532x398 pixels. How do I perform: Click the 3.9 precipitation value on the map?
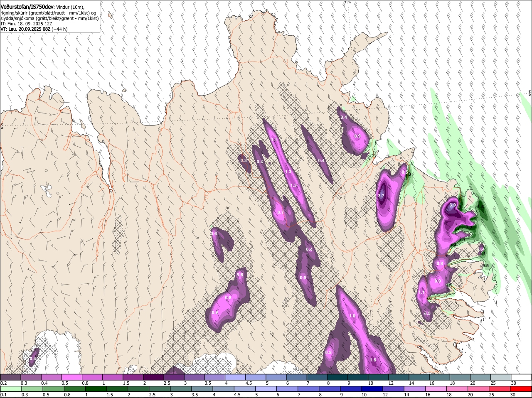(453, 205)
